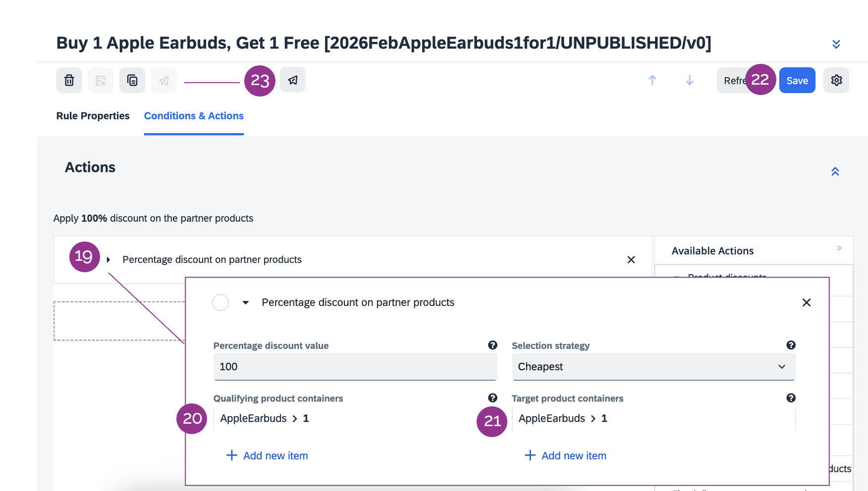Expand the rule header double chevron
Viewport: 868px width, 491px height.
836,44
